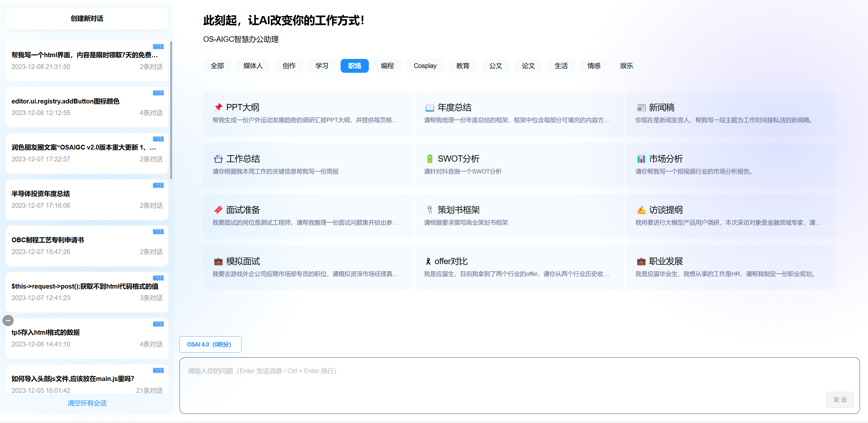Image resolution: width=868 pixels, height=423 pixels.
Task: Click 清空所有会话 link
Action: click(87, 403)
